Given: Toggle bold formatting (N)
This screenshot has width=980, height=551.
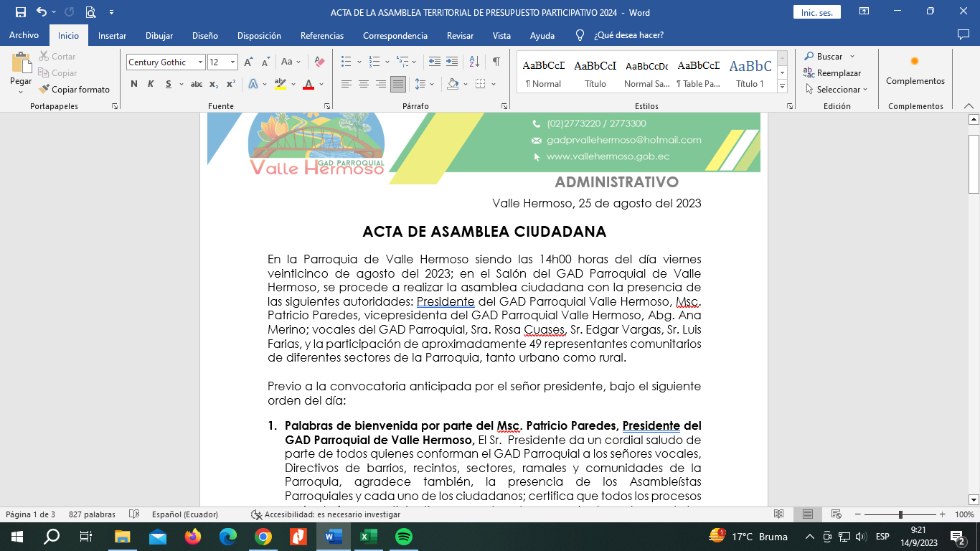Looking at the screenshot, I should [x=134, y=84].
